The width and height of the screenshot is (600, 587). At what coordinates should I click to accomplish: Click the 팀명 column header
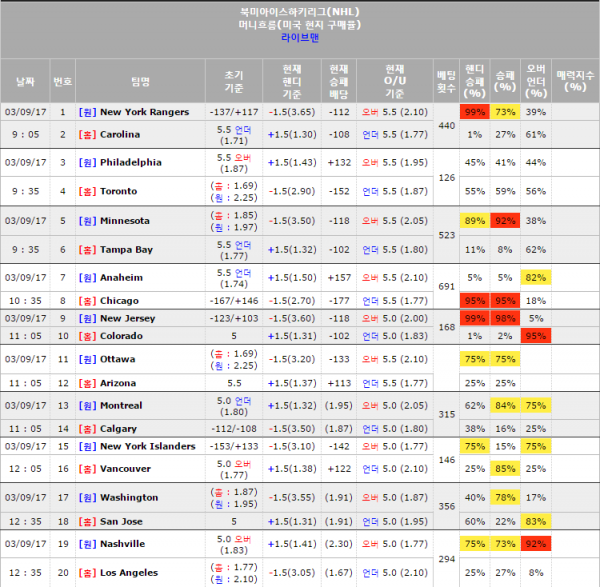(x=140, y=82)
